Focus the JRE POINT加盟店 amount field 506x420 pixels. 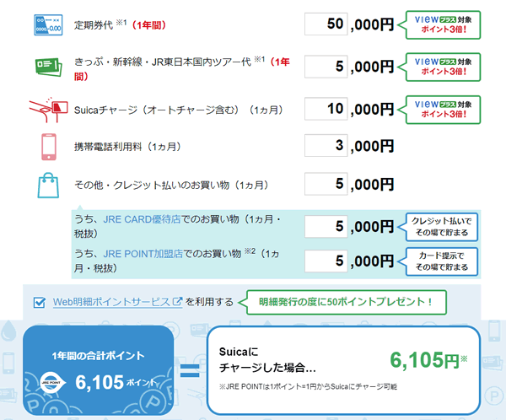[x=326, y=261]
